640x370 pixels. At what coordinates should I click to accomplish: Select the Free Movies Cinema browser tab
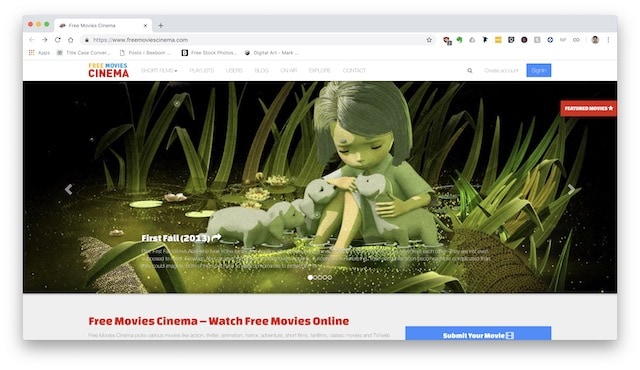click(103, 25)
